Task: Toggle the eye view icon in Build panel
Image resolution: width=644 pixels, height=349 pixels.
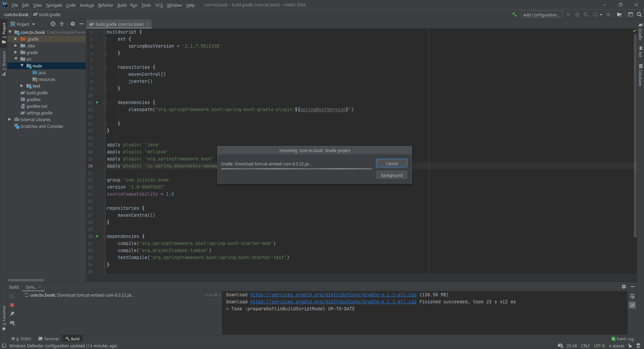Action: click(x=12, y=322)
